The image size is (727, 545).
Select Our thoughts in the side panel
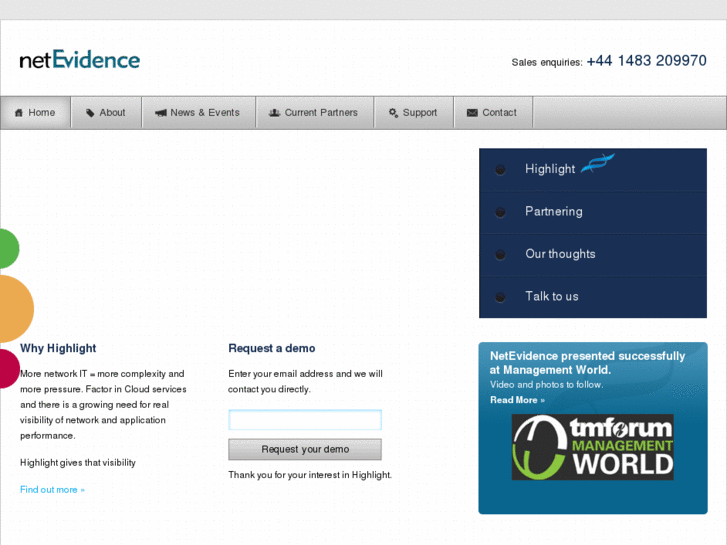(593, 255)
